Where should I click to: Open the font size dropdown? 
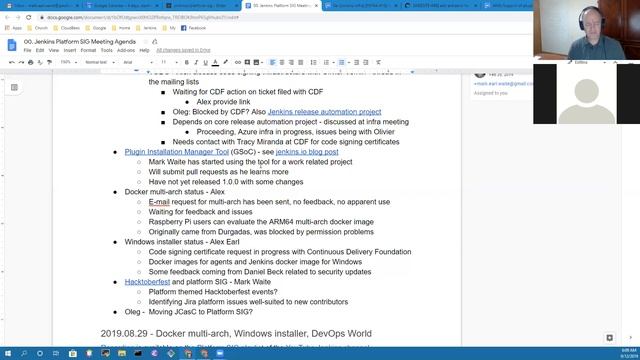(x=169, y=62)
